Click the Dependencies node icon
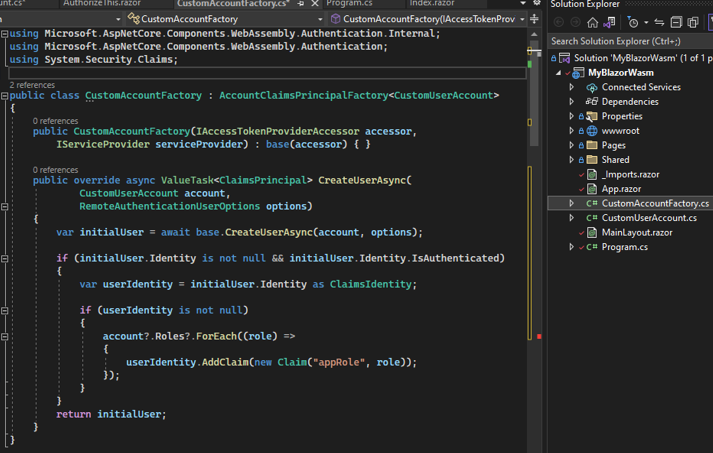Viewport: 713px width, 453px height. click(592, 101)
